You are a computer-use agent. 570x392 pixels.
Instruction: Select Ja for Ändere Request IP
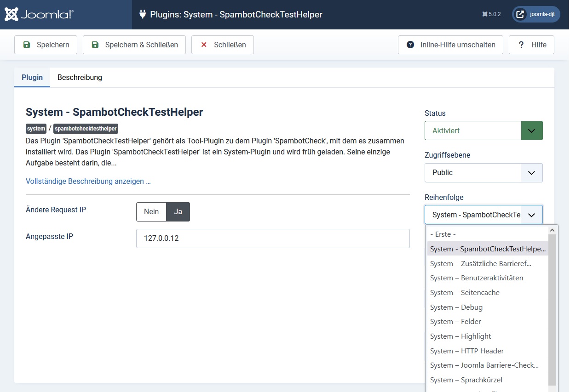178,212
